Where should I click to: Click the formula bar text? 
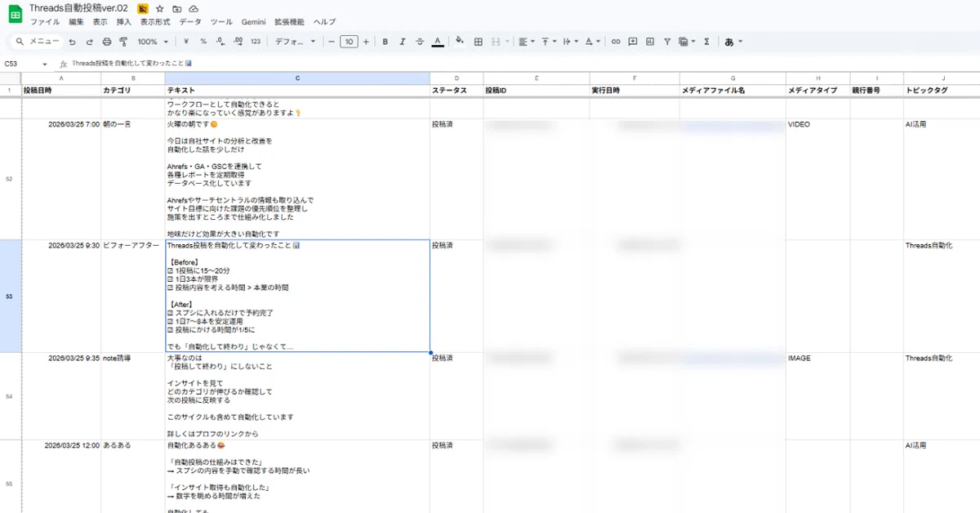(131, 63)
